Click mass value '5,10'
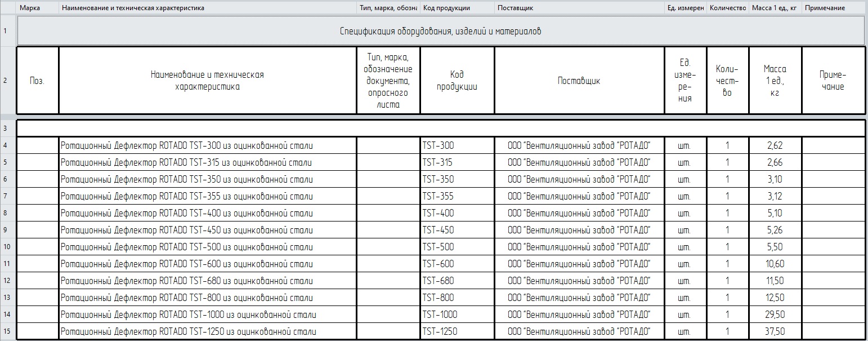Screen dimensions: 868x341 (x=775, y=213)
